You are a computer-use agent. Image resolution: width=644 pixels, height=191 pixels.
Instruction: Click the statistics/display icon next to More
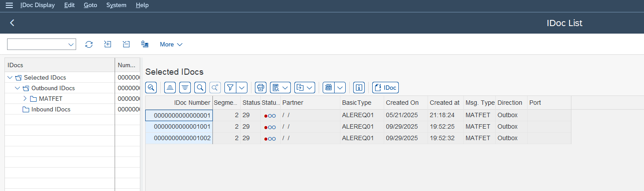coord(144,44)
